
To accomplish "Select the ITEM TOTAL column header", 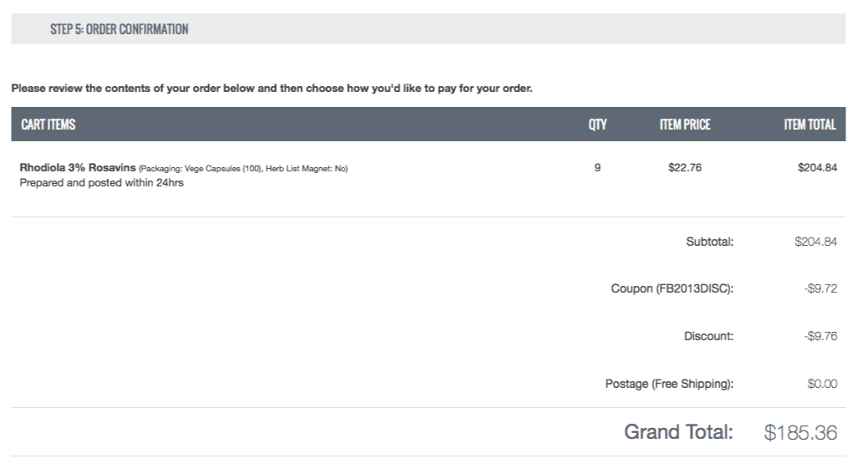I will pyautogui.click(x=809, y=125).
